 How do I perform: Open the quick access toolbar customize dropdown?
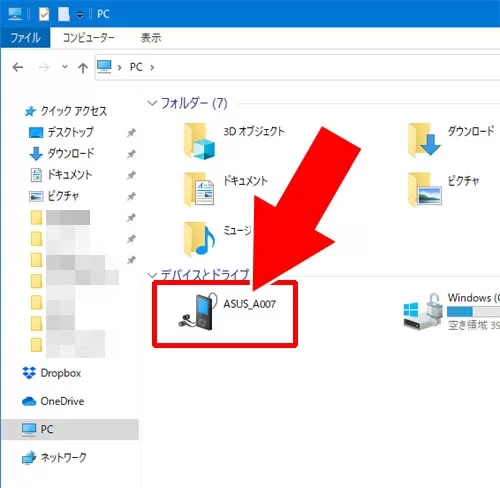[80, 15]
